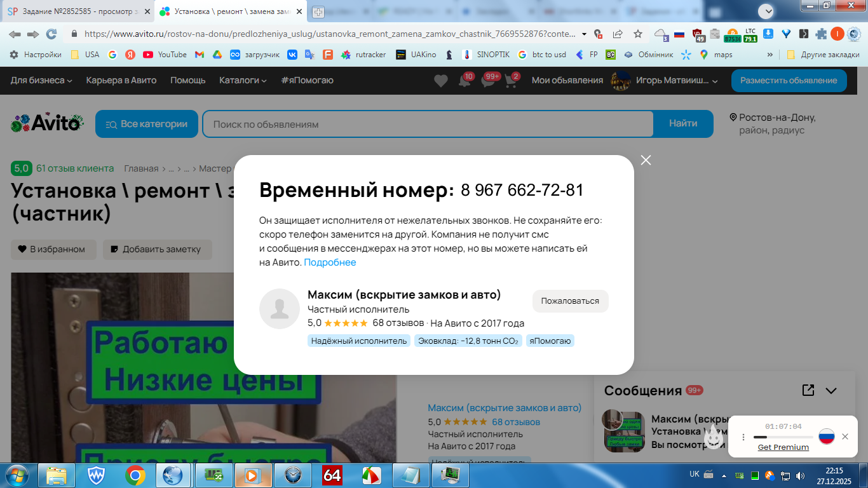Click seller avatar in popup
This screenshot has height=488, width=868.
click(x=280, y=309)
